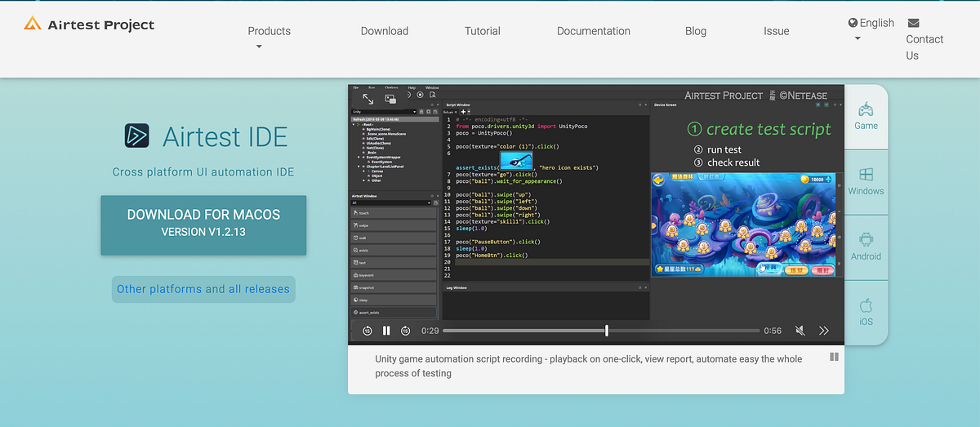This screenshot has width=980, height=427.
Task: Go to the Download page
Action: 384,31
